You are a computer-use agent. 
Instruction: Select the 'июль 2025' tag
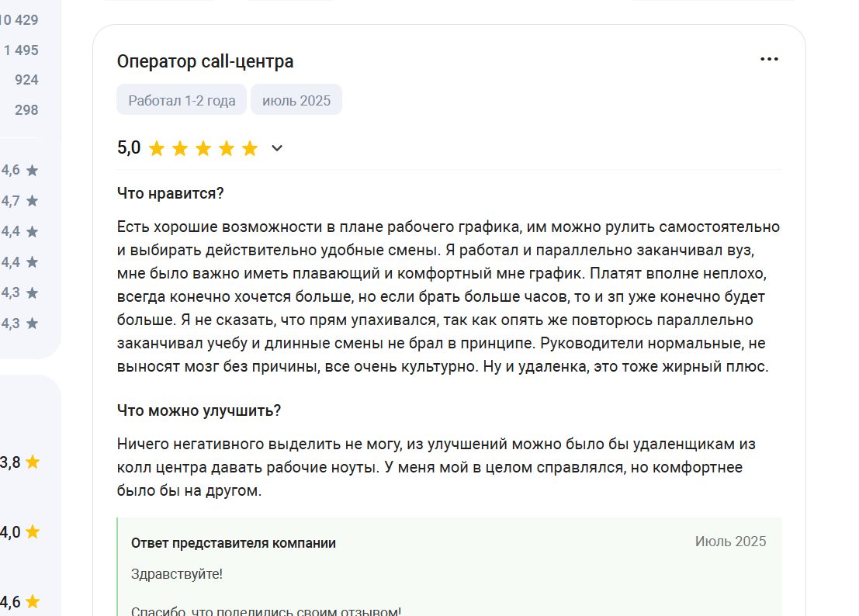(296, 100)
